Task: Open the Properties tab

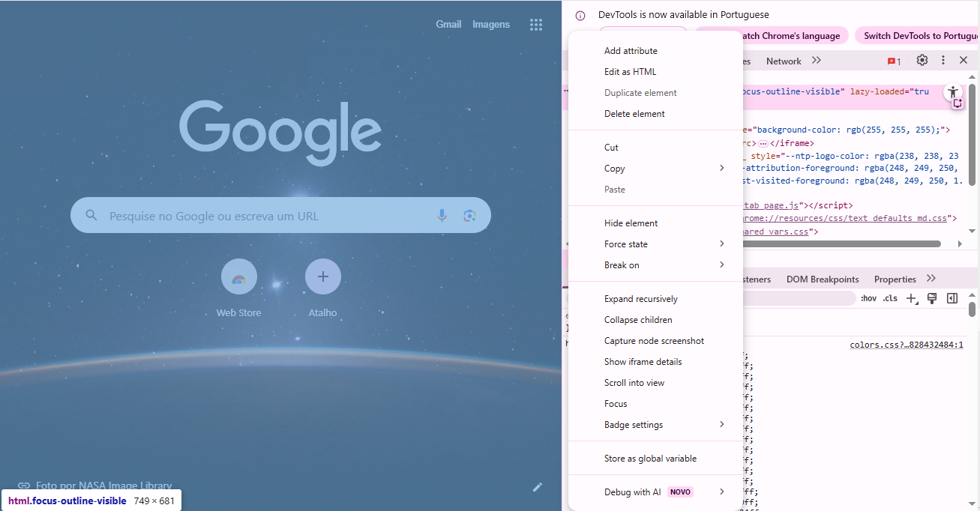Action: [895, 279]
